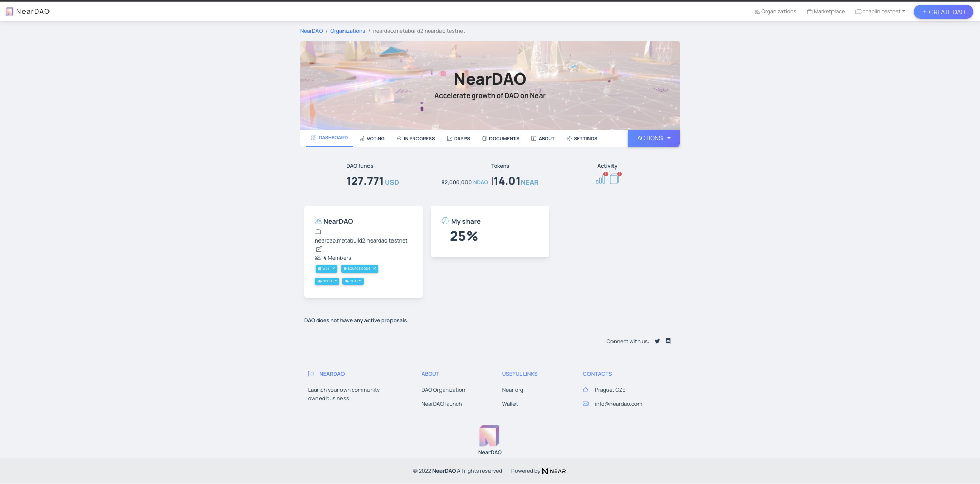
Task: Click the pie chart icon next to My share
Action: 445,221
